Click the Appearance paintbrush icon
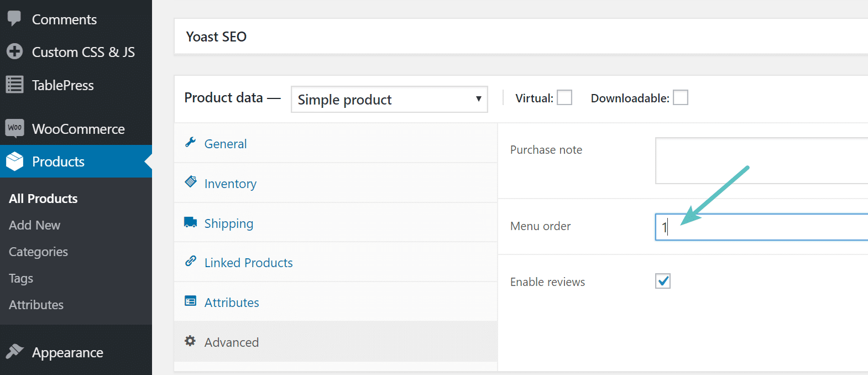Image resolution: width=868 pixels, height=375 pixels. 14,352
